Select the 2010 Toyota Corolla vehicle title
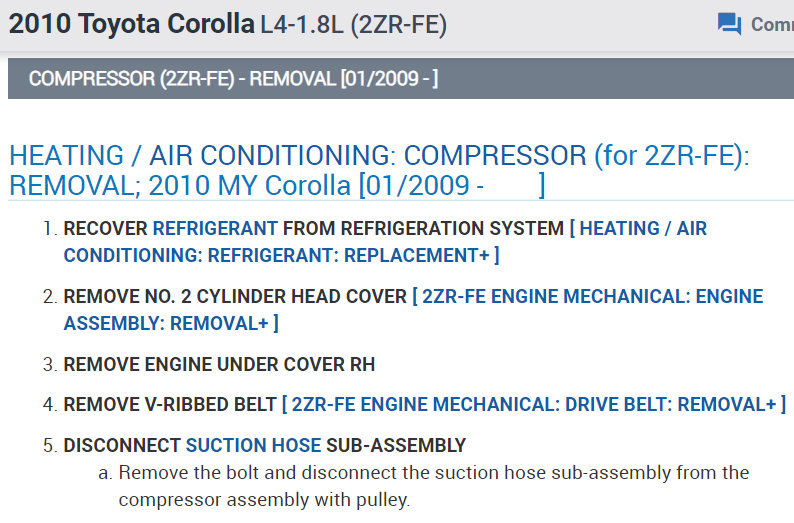Image resolution: width=794 pixels, height=523 pixels. pos(131,24)
